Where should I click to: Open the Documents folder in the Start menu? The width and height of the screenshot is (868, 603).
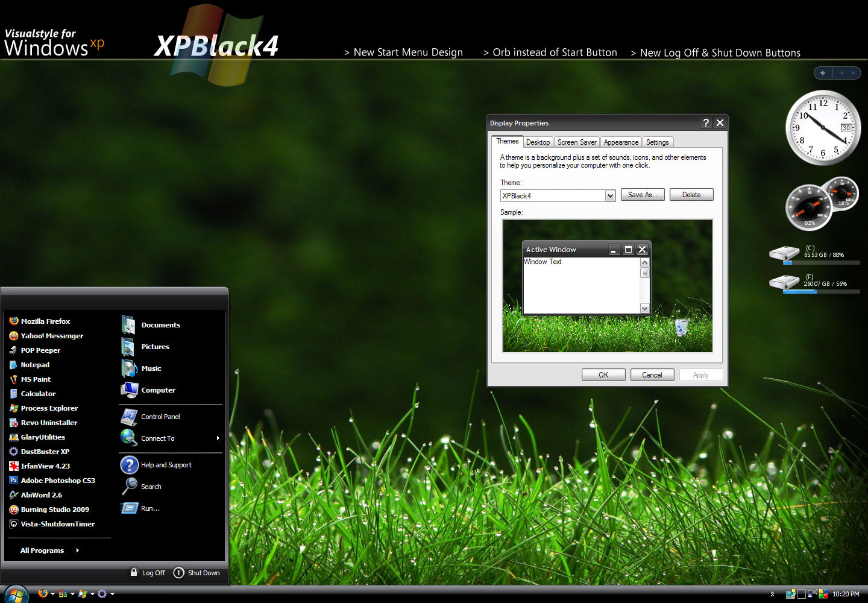tap(151, 325)
